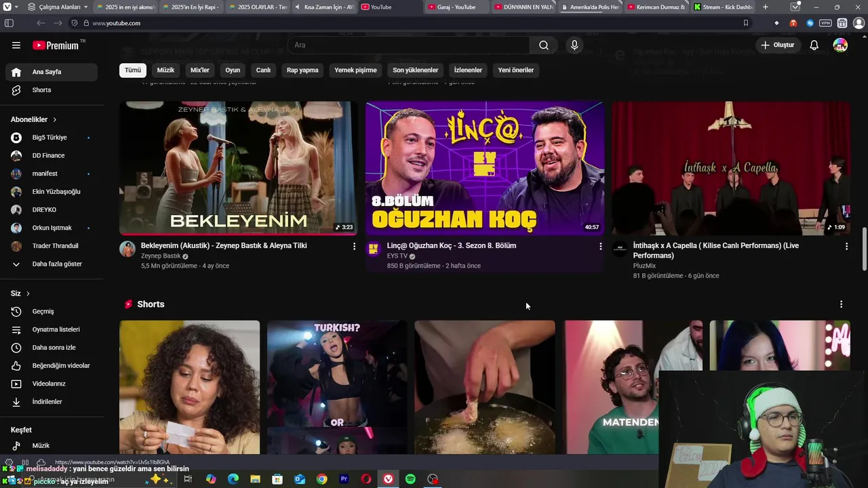Open options menu for Linç@ Oğuzhan Koç video
868x488 pixels.
point(600,247)
